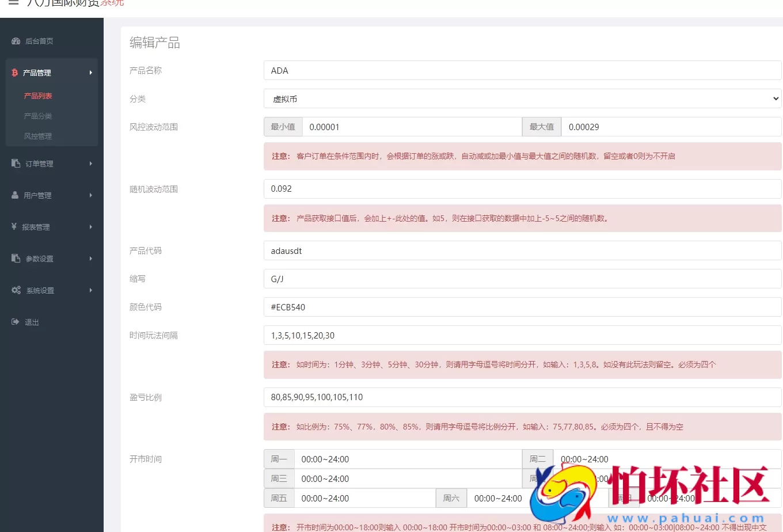Expand the 用户管理 submenu chevron
Viewport: 783px width, 532px height.
click(x=91, y=195)
